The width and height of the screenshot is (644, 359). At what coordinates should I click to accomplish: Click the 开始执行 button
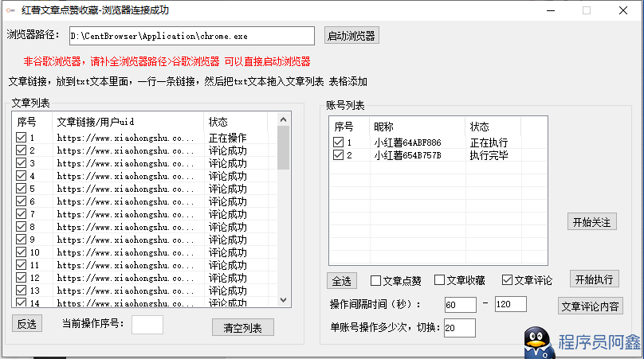point(594,279)
